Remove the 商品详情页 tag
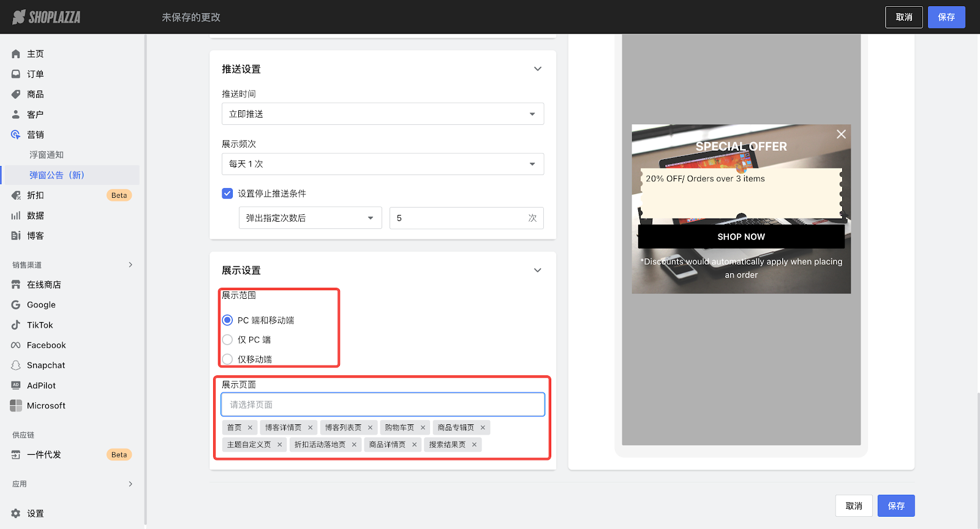The image size is (980, 529). 414,445
